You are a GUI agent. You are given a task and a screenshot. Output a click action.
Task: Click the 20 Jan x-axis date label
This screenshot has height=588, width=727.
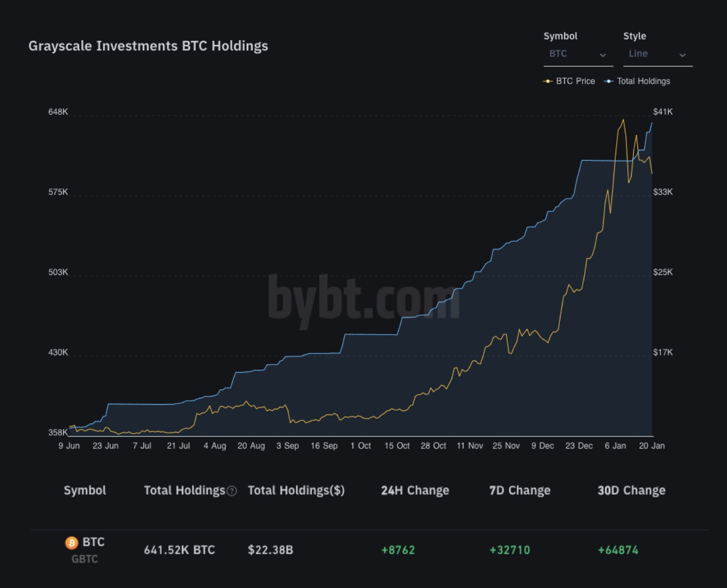[x=652, y=446]
